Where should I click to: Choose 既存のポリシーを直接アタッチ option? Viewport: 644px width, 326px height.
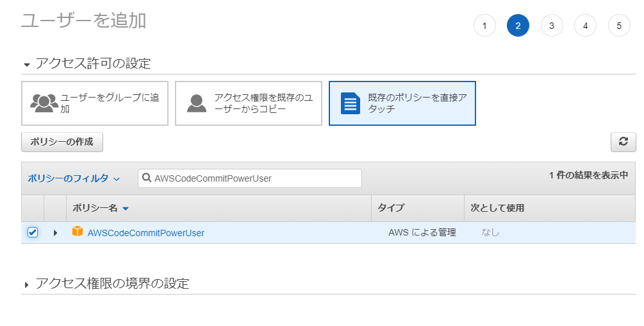pyautogui.click(x=402, y=103)
